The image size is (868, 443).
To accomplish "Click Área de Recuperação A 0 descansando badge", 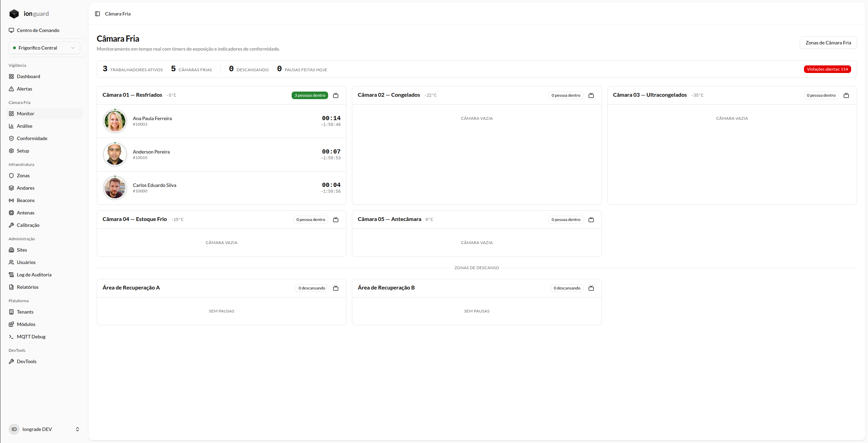I will [x=312, y=288].
